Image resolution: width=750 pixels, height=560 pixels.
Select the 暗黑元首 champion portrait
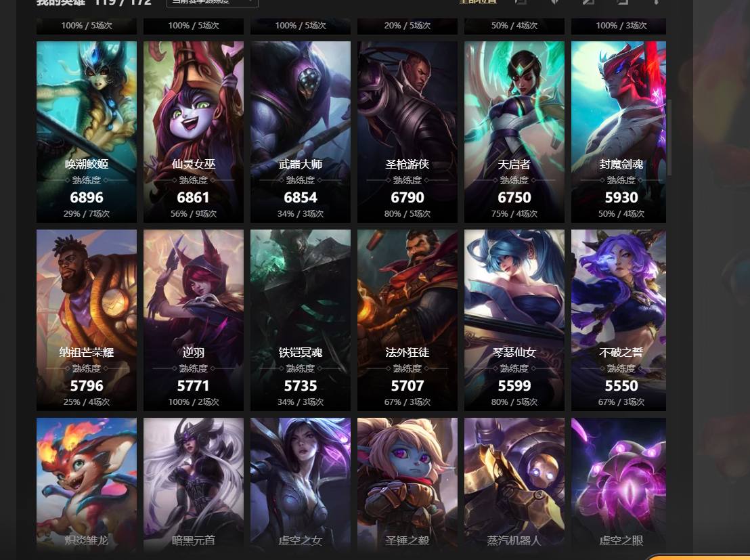coord(193,484)
